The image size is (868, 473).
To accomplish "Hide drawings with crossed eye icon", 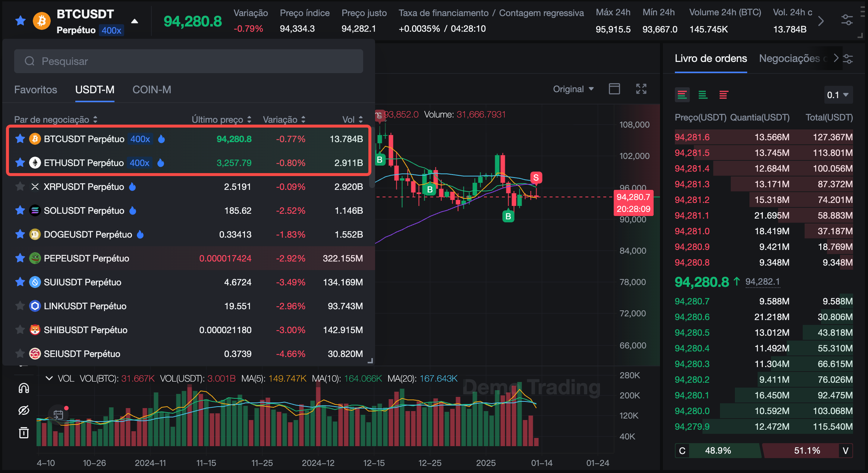I will coord(24,410).
